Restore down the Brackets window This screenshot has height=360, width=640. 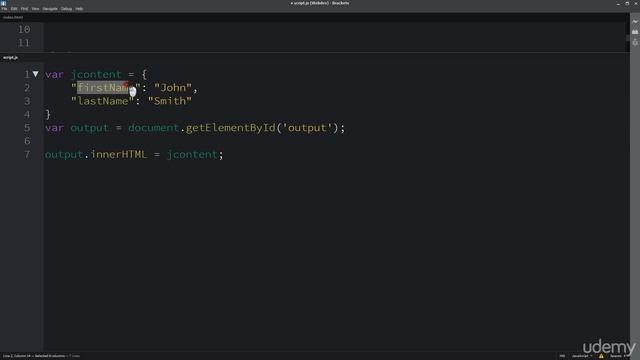[x=627, y=3]
